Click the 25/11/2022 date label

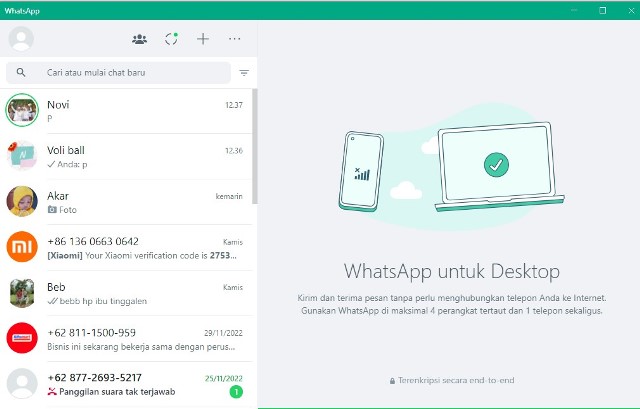(224, 378)
